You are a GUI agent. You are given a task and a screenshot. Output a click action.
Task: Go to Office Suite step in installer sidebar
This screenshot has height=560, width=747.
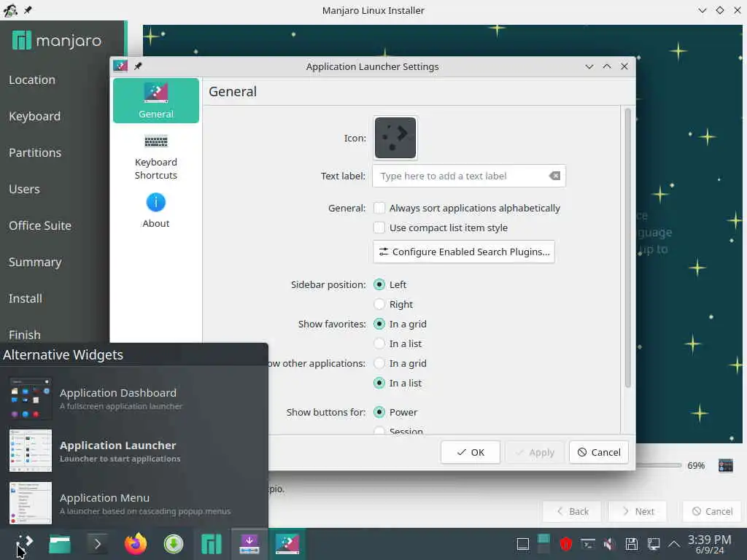click(x=40, y=226)
